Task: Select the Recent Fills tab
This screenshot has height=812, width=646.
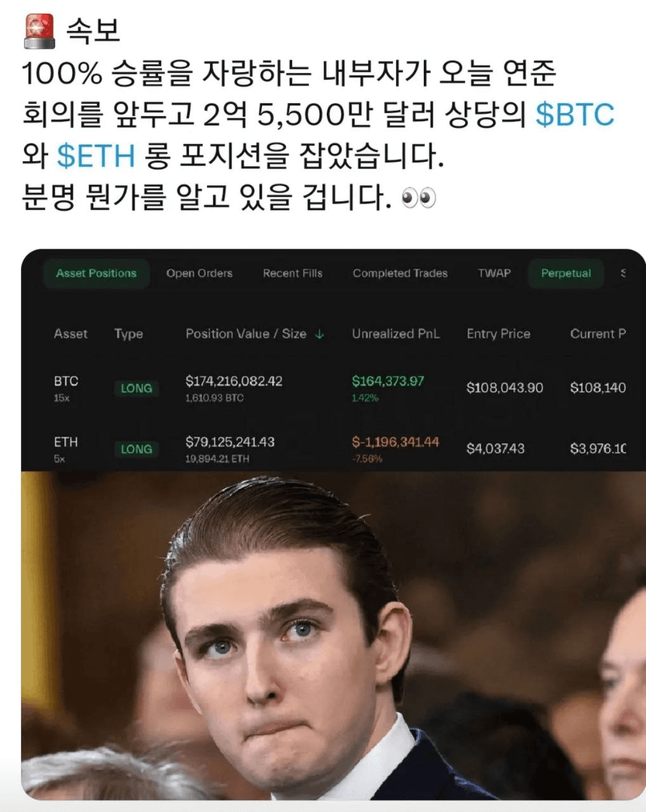Action: click(x=293, y=273)
